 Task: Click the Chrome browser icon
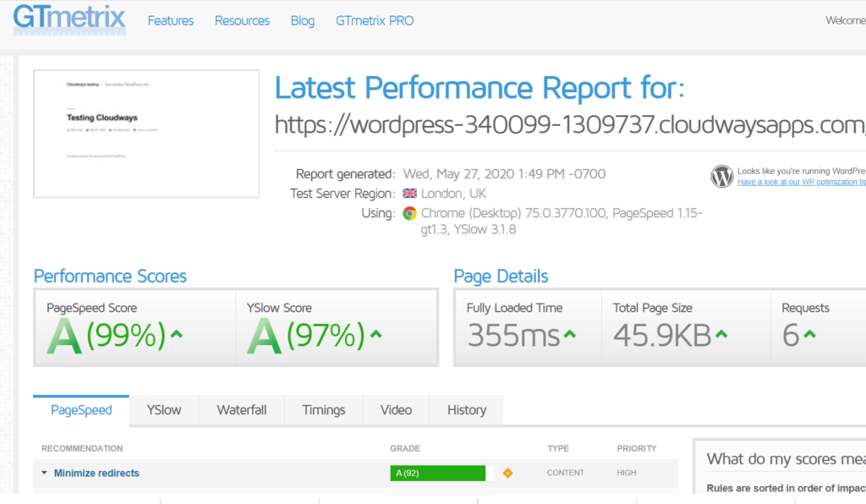click(x=409, y=214)
